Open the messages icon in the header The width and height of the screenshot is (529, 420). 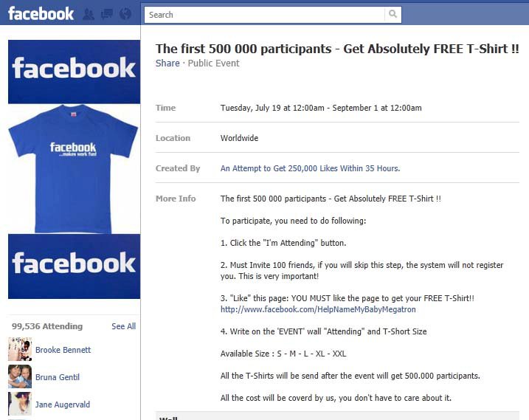point(107,14)
